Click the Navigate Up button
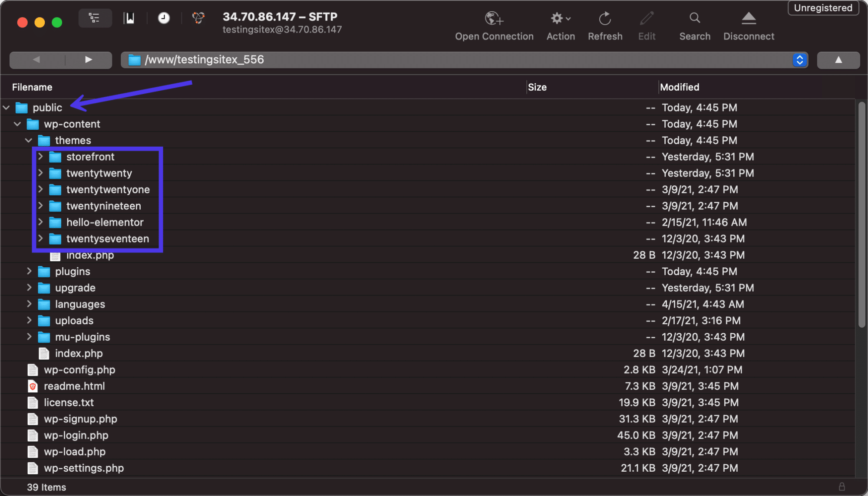 (838, 59)
